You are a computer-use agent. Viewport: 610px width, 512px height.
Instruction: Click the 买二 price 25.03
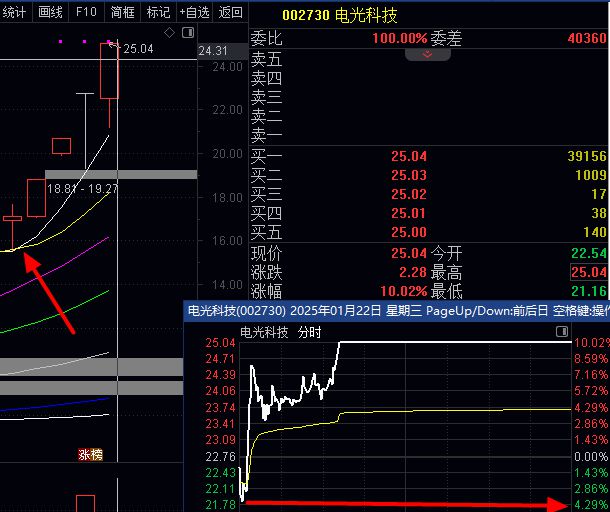409,175
